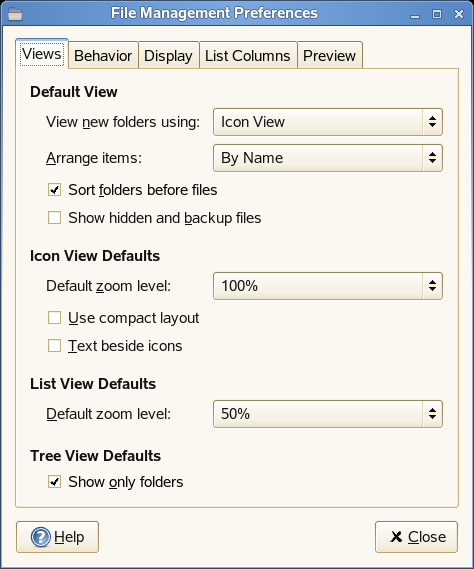This screenshot has height=569, width=474.
Task: Enable Show hidden and backup files
Action: coord(54,218)
